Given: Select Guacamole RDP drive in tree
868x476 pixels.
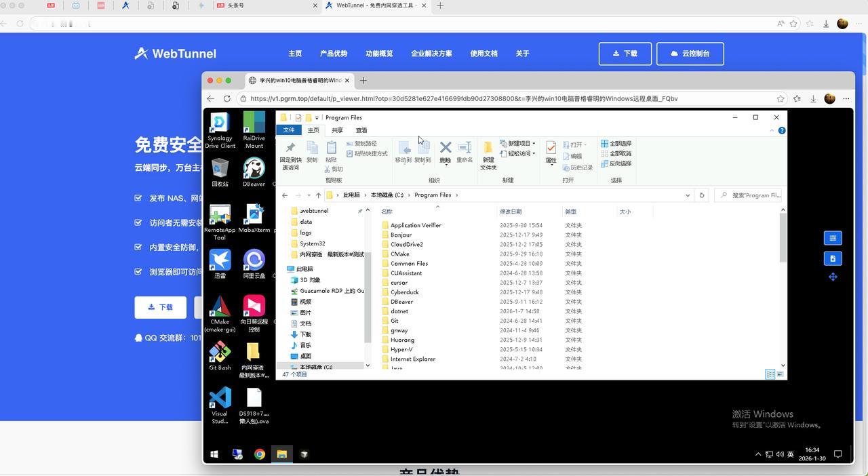Looking at the screenshot, I should (x=327, y=291).
